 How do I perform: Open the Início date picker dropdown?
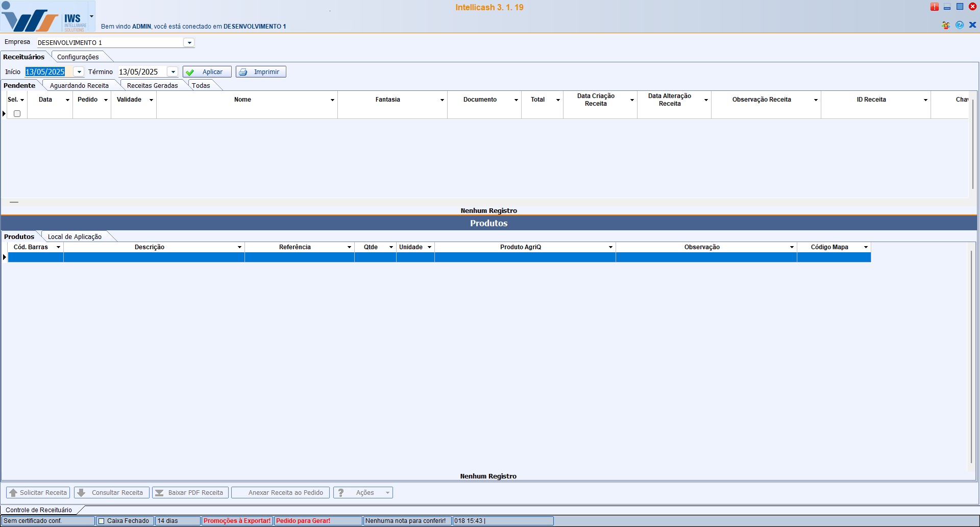[79, 72]
